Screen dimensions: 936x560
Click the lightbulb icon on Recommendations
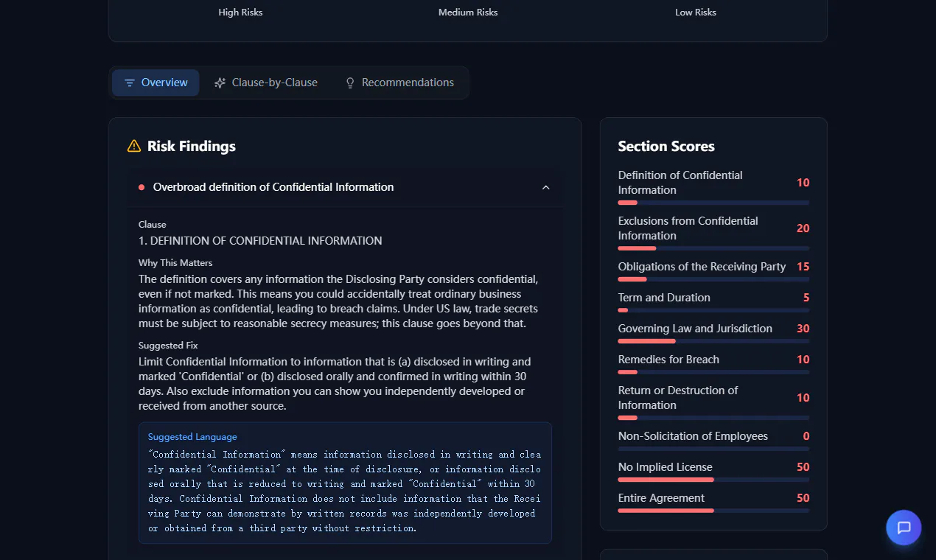[x=350, y=83]
